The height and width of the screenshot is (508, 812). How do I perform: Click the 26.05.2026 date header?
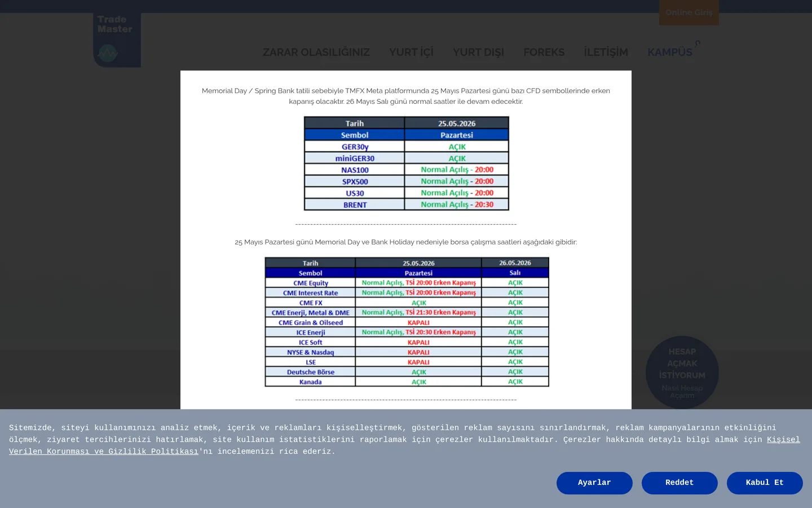[515, 263]
